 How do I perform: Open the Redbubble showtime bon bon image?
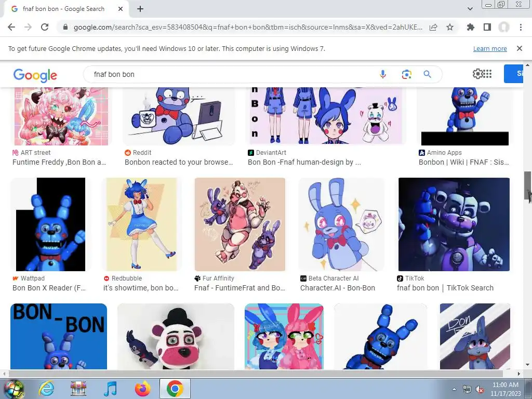coord(141,224)
